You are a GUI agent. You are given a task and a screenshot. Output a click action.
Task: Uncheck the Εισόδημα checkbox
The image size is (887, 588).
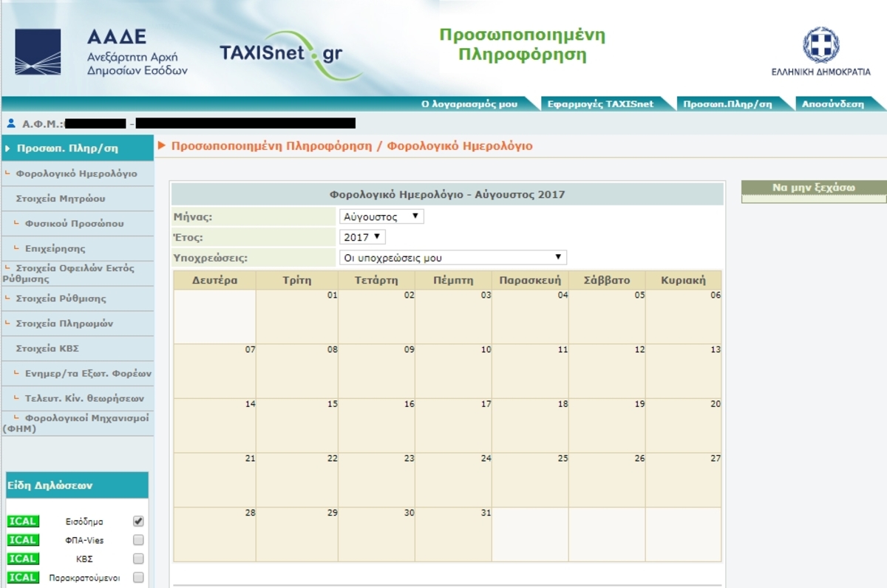click(138, 522)
